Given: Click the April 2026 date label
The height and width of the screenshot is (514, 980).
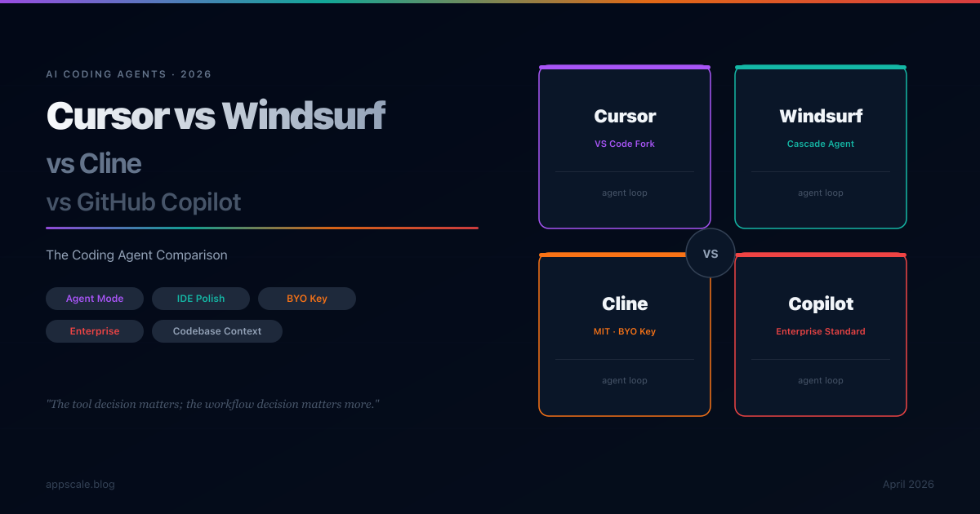Looking at the screenshot, I should (908, 485).
